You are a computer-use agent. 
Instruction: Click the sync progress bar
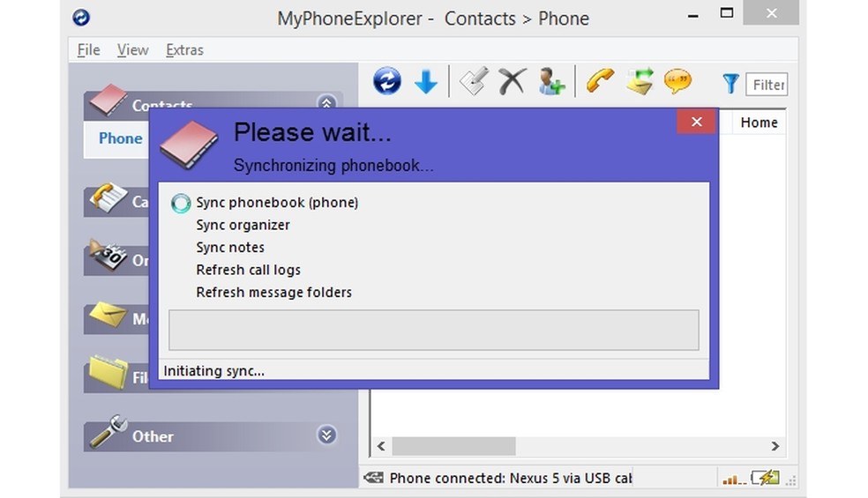[x=434, y=331]
